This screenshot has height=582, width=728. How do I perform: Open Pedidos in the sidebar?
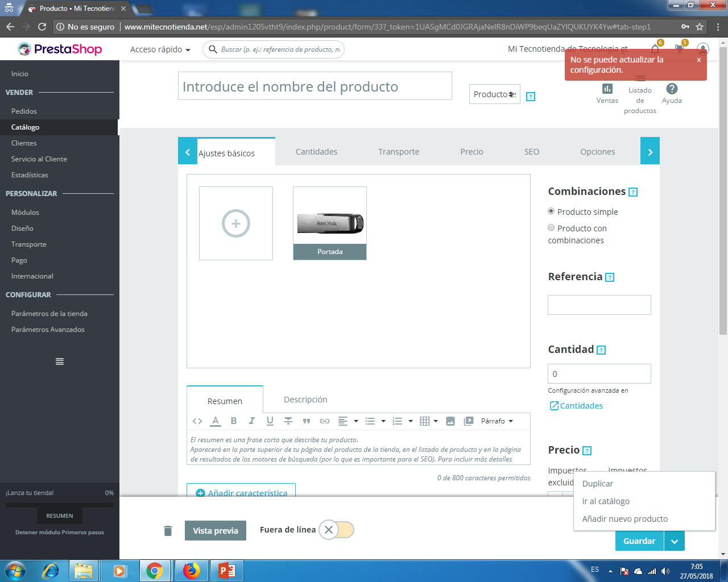(24, 111)
